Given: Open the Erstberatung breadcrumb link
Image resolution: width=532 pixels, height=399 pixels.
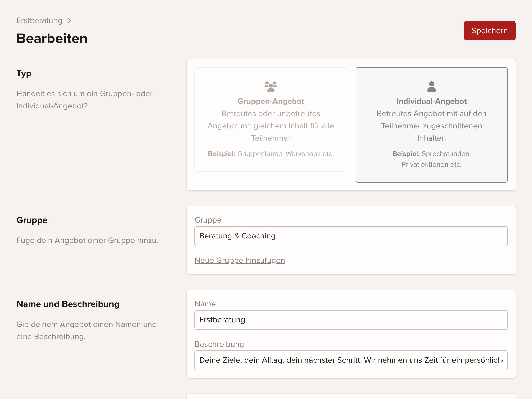Looking at the screenshot, I should [39, 20].
